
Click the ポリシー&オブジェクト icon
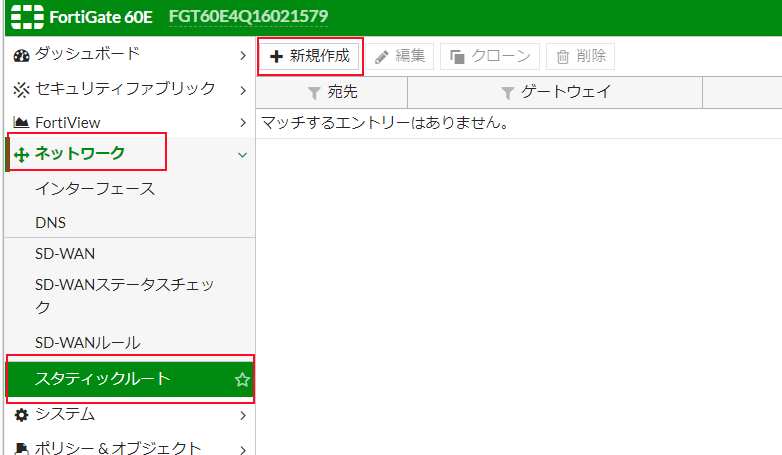21,448
